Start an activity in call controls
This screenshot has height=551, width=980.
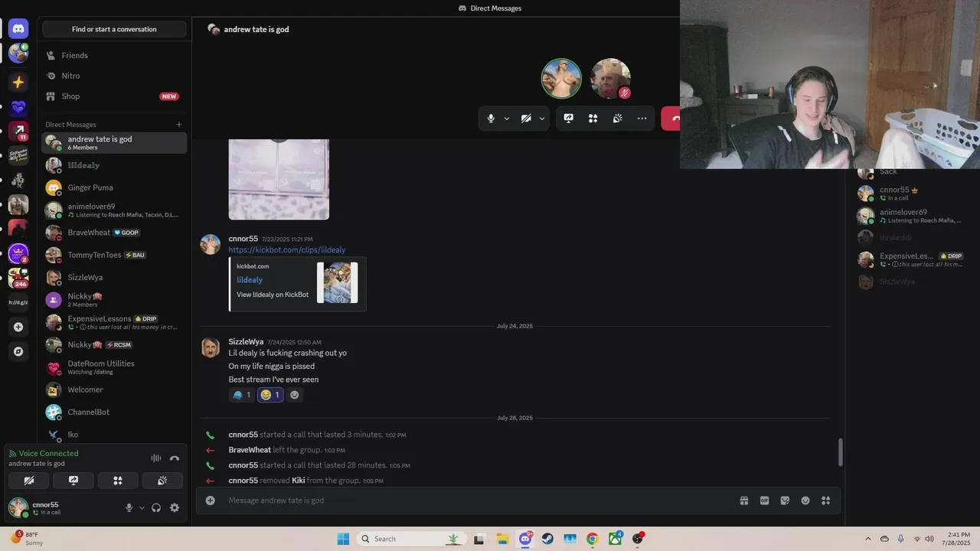(x=593, y=119)
